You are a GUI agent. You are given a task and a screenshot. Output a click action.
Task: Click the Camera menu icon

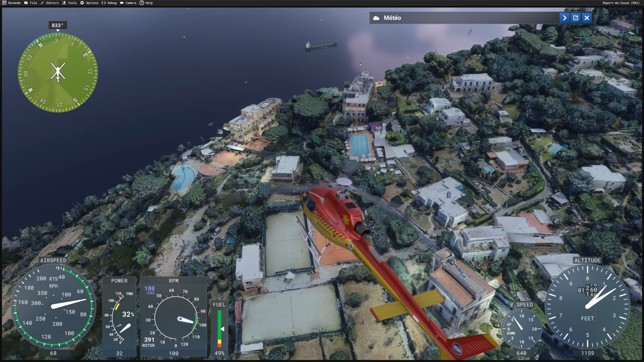122,3
